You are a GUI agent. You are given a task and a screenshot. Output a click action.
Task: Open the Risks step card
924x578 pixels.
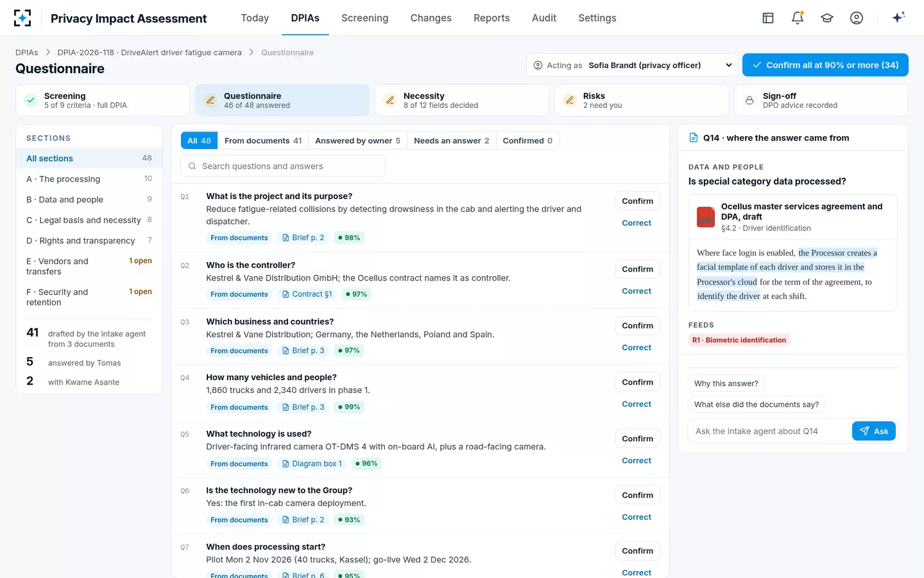[x=642, y=100]
